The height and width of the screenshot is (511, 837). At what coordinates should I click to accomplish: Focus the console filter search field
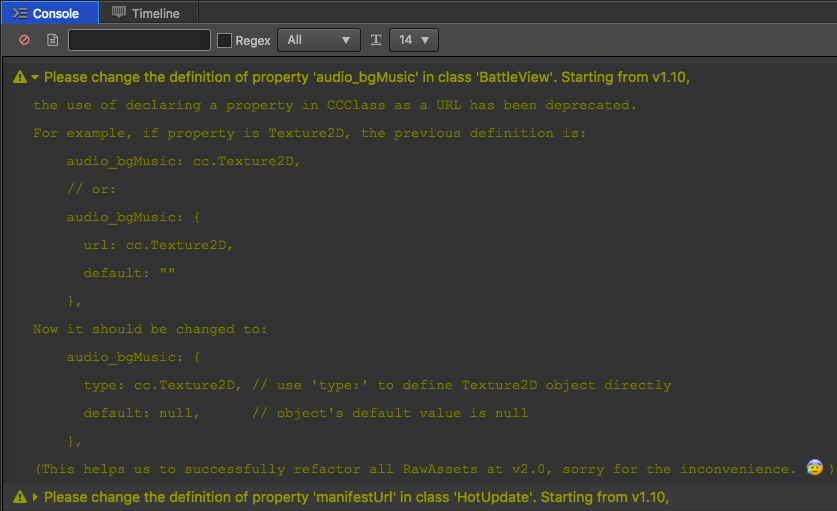tap(139, 40)
